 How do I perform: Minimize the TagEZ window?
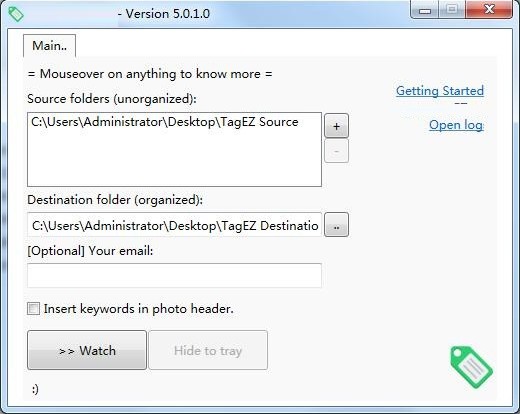(x=424, y=10)
